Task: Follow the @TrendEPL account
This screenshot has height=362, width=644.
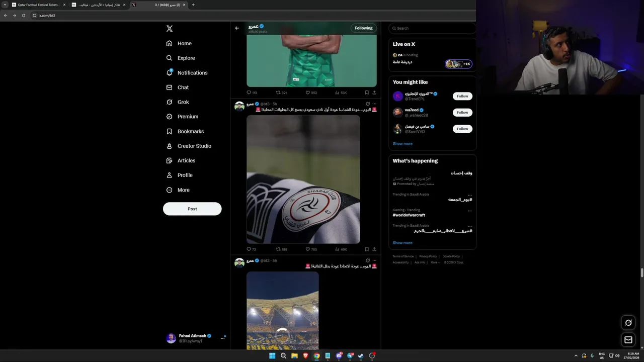Action: pos(462,96)
